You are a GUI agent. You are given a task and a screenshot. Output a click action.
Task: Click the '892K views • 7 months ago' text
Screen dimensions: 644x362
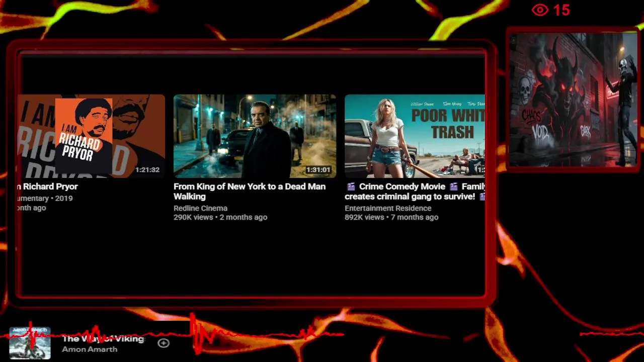pyautogui.click(x=391, y=217)
